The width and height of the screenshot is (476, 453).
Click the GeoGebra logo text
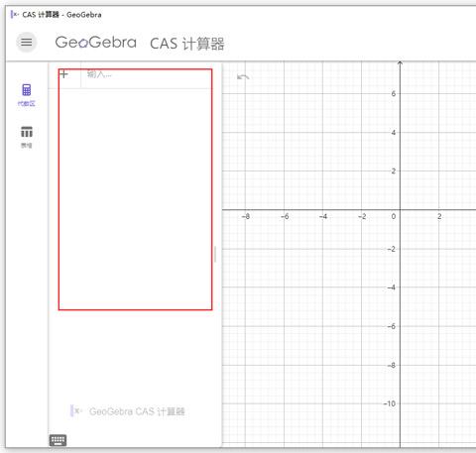point(95,43)
